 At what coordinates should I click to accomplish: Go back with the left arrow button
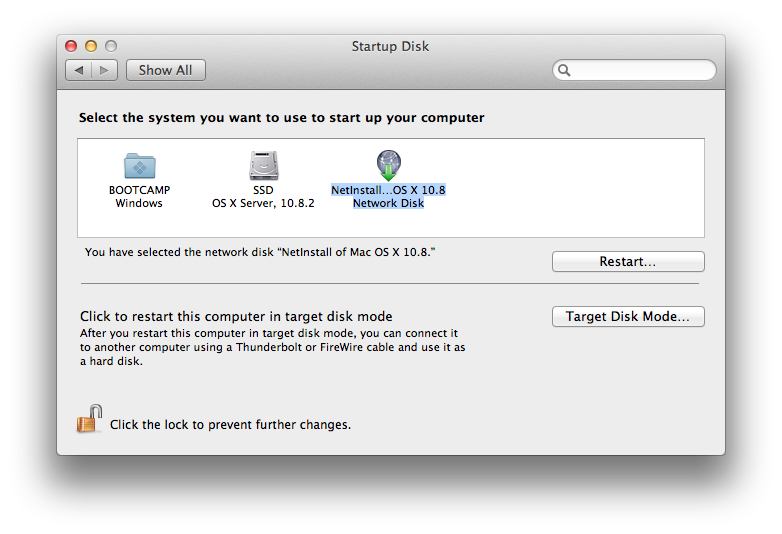pyautogui.click(x=79, y=70)
